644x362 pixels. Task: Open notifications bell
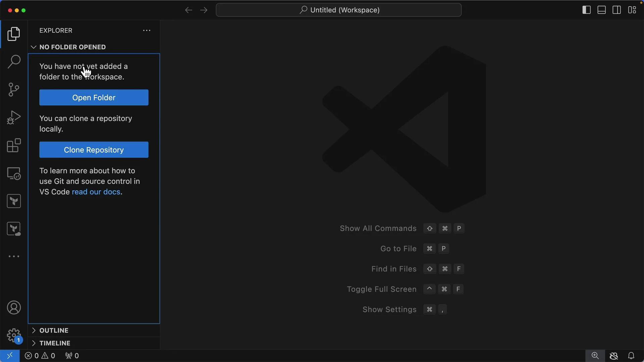[x=631, y=356]
